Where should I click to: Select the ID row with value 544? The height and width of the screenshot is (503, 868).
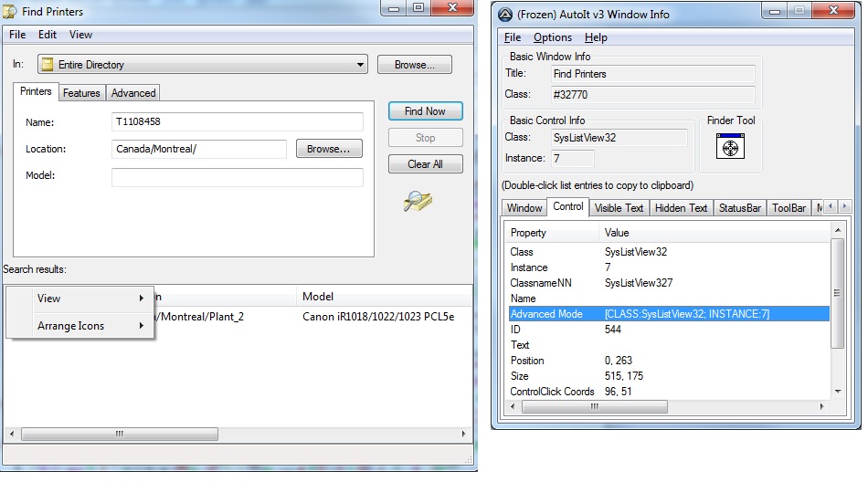click(x=669, y=330)
